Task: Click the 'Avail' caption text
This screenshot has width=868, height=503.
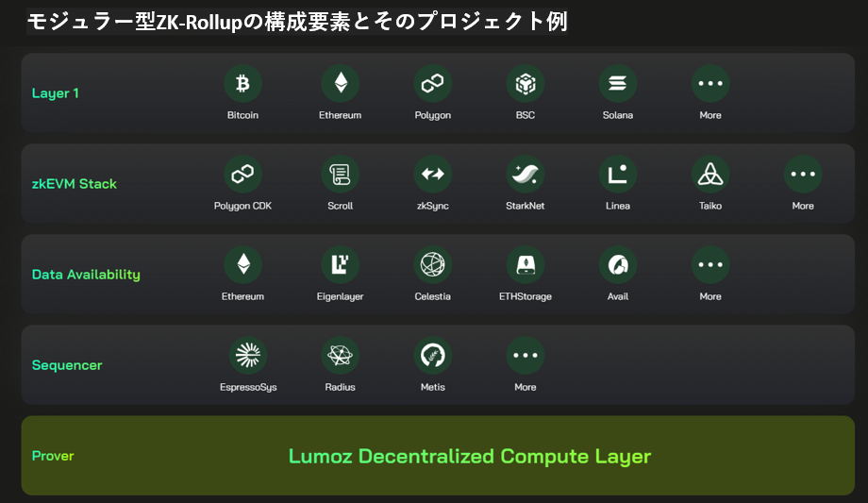Action: [618, 296]
